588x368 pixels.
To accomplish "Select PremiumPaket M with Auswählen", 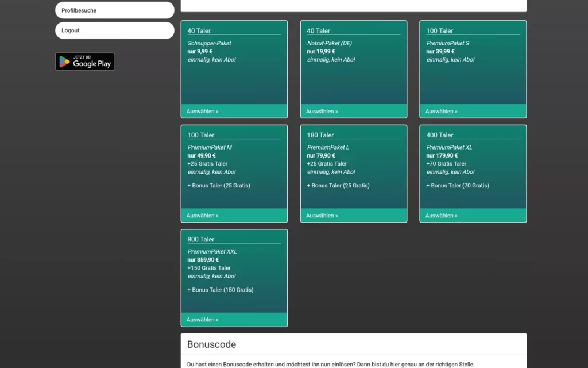I will coord(202,215).
